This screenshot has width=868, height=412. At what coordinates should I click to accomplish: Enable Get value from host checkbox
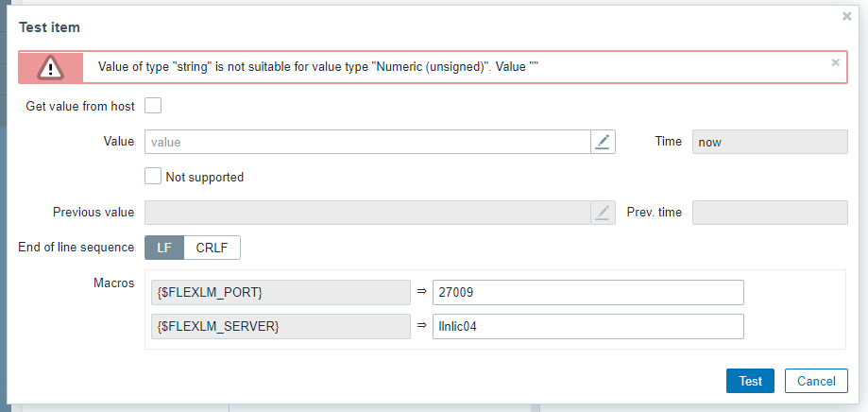[153, 106]
